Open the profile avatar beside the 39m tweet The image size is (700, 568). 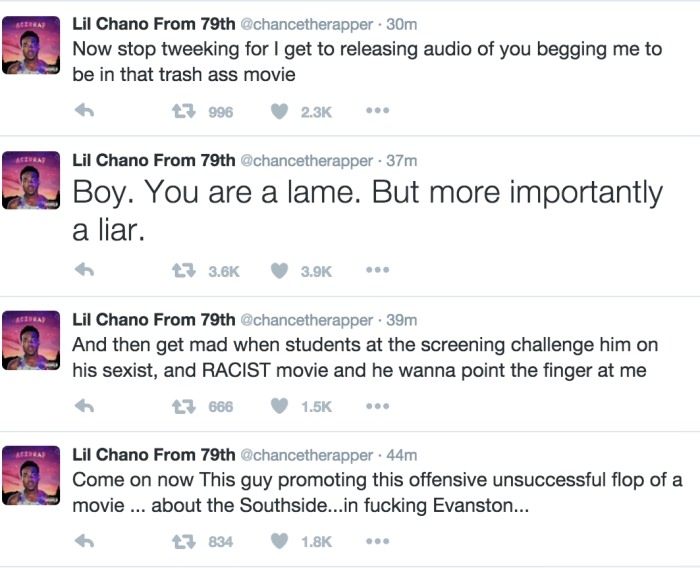(34, 340)
